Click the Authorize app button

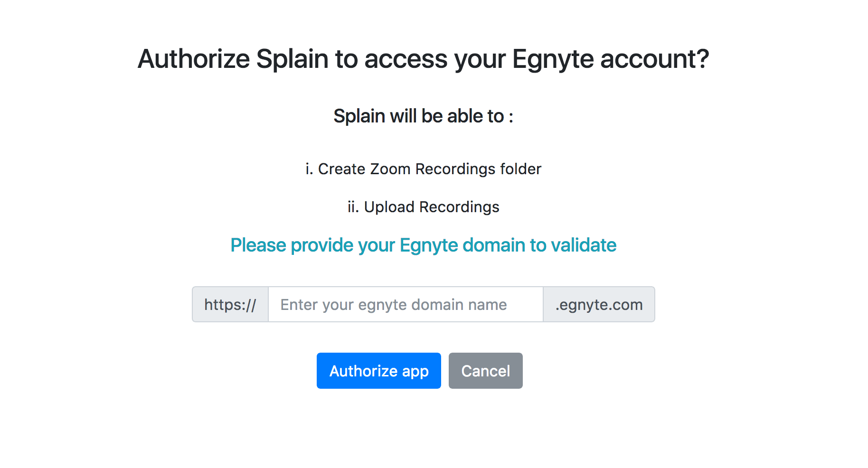pyautogui.click(x=378, y=371)
